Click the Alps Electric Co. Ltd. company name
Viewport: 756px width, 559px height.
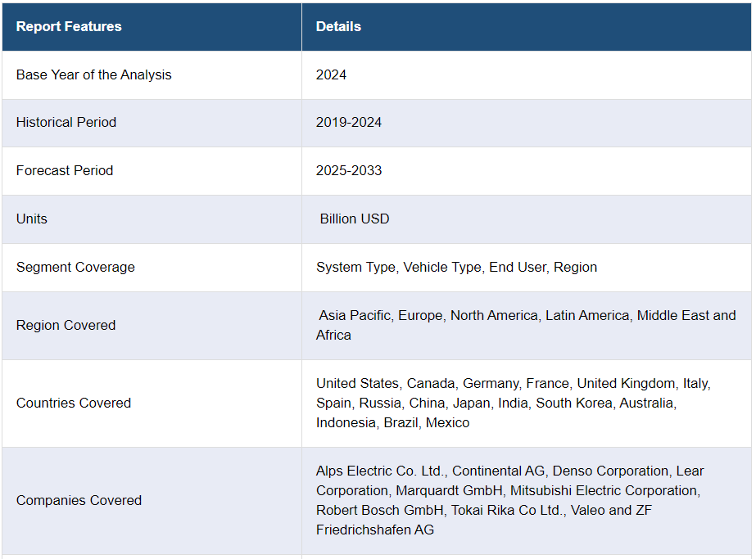[x=380, y=471]
